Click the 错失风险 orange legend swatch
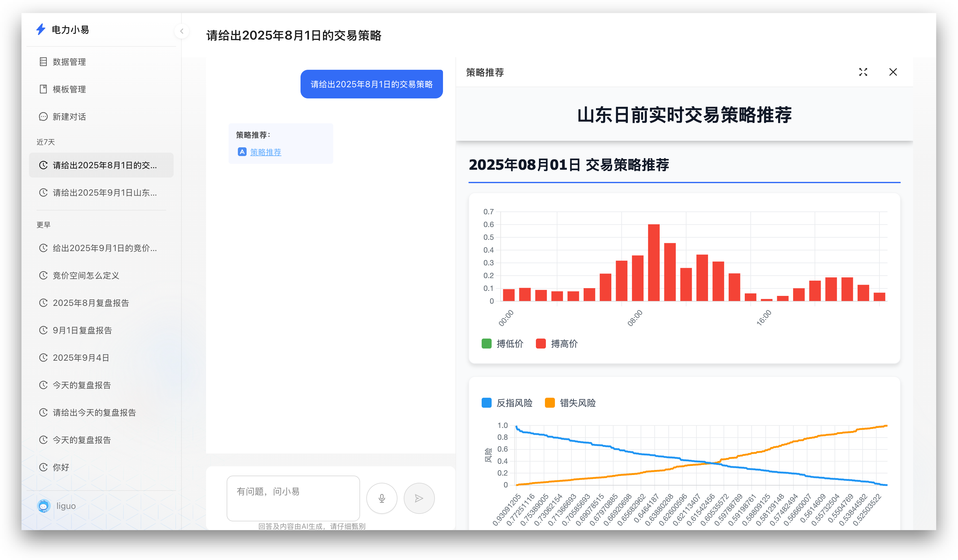Viewport: 958px width, 560px height. (x=550, y=403)
